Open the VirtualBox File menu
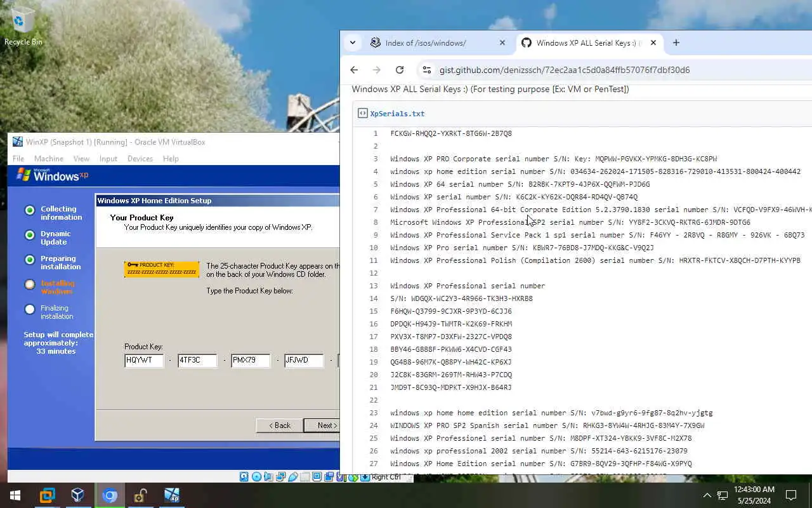The width and height of the screenshot is (812, 508). pos(18,159)
